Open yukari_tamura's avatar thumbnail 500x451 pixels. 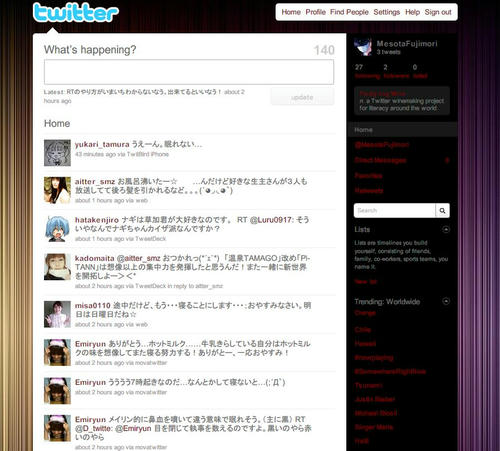[57, 153]
